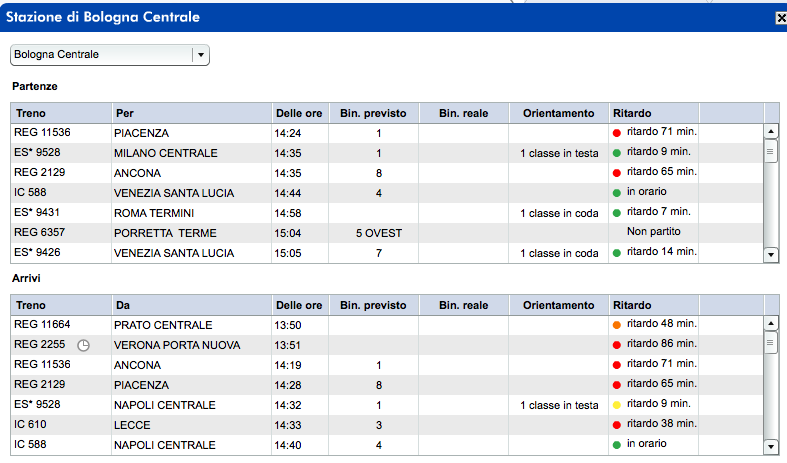The image size is (787, 463).
Task: Click green status dot for IC 588 departure
Action: click(617, 192)
